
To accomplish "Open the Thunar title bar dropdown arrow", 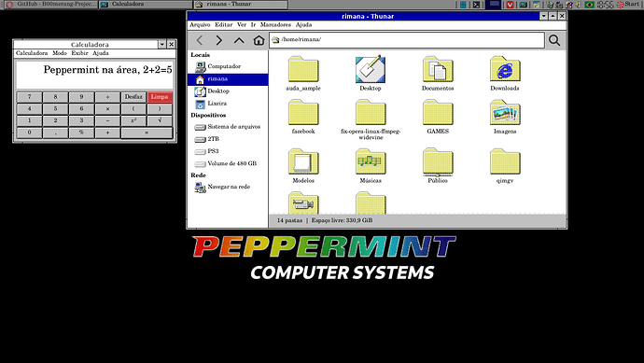I will (x=544, y=16).
